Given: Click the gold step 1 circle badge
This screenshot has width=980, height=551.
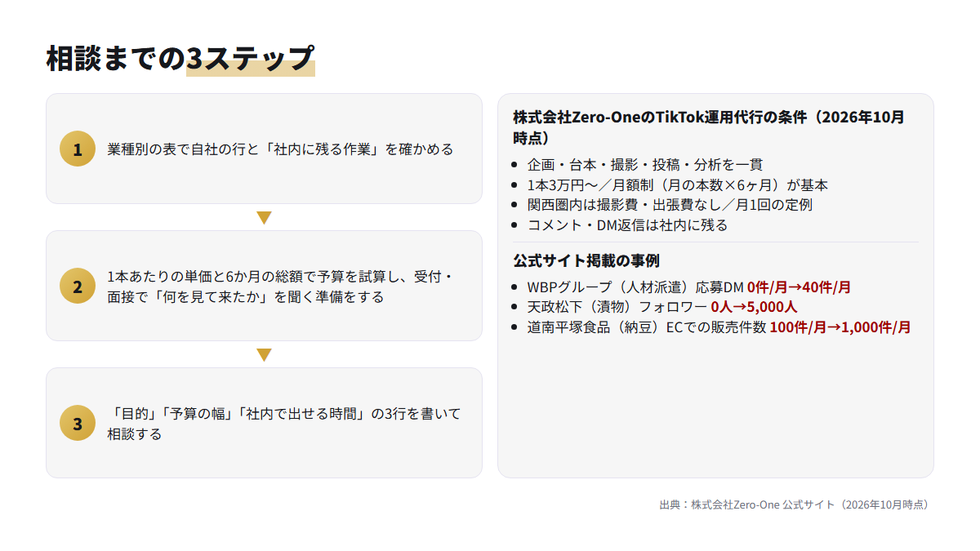Looking at the screenshot, I should 78,149.
